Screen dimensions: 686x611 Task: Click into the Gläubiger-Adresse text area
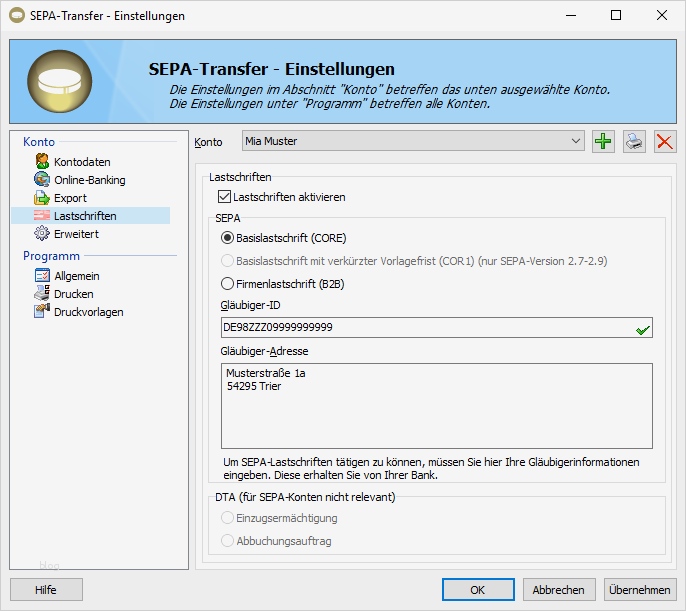coord(437,405)
